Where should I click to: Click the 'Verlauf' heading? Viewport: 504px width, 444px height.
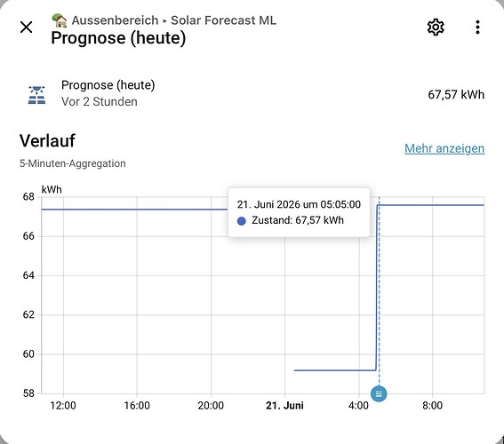click(x=47, y=140)
